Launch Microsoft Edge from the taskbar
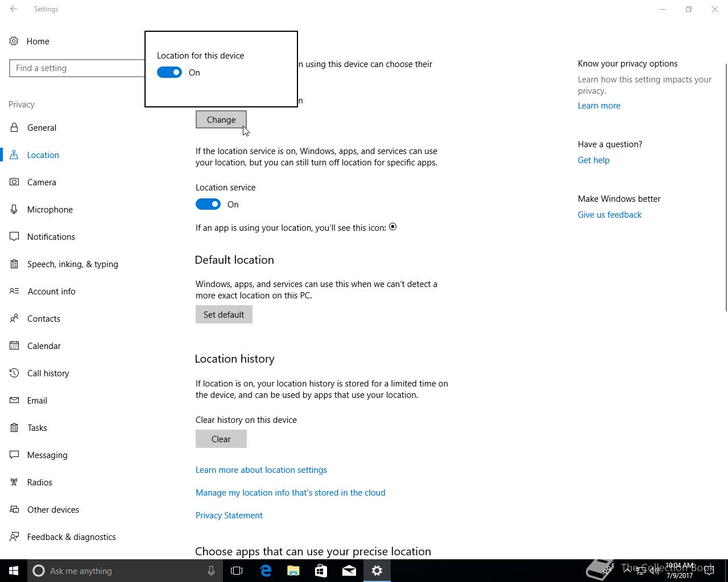 pos(266,571)
